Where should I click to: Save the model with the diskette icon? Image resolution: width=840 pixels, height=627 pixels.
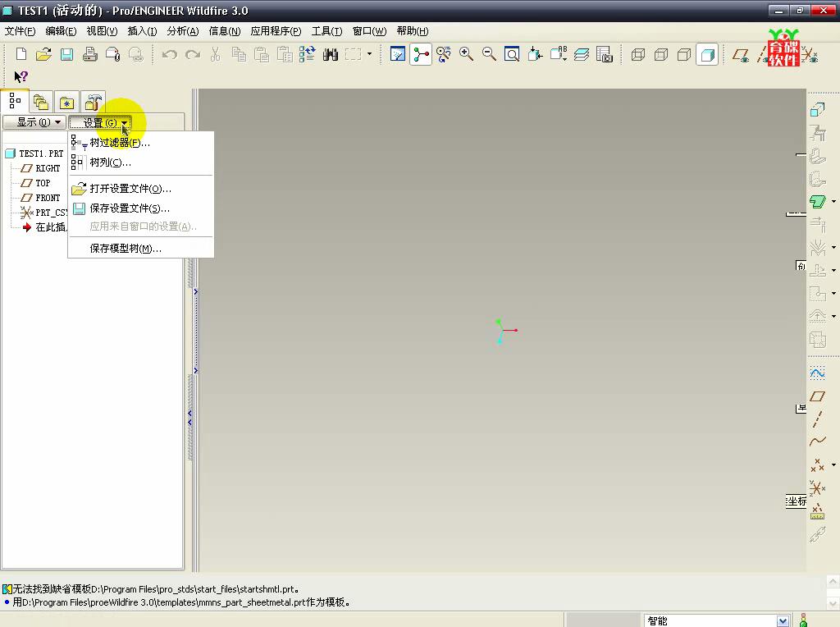66,54
